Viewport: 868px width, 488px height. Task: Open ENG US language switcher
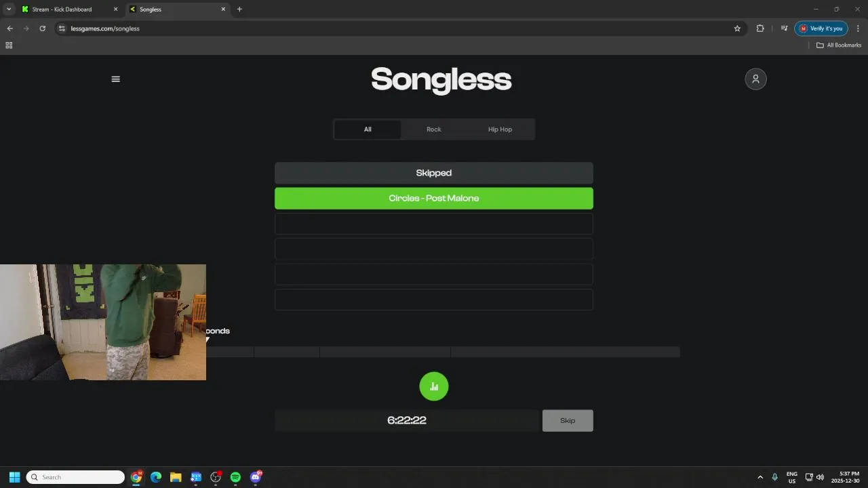pyautogui.click(x=791, y=477)
